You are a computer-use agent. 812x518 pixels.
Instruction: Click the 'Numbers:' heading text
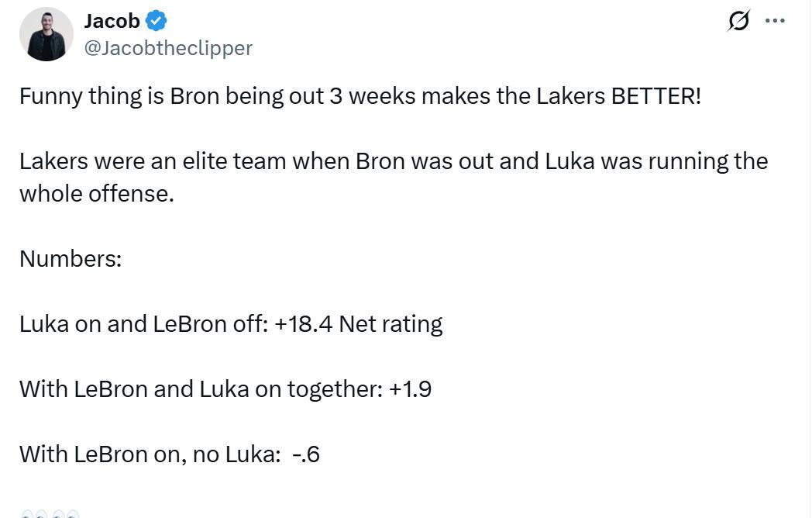pos(71,259)
